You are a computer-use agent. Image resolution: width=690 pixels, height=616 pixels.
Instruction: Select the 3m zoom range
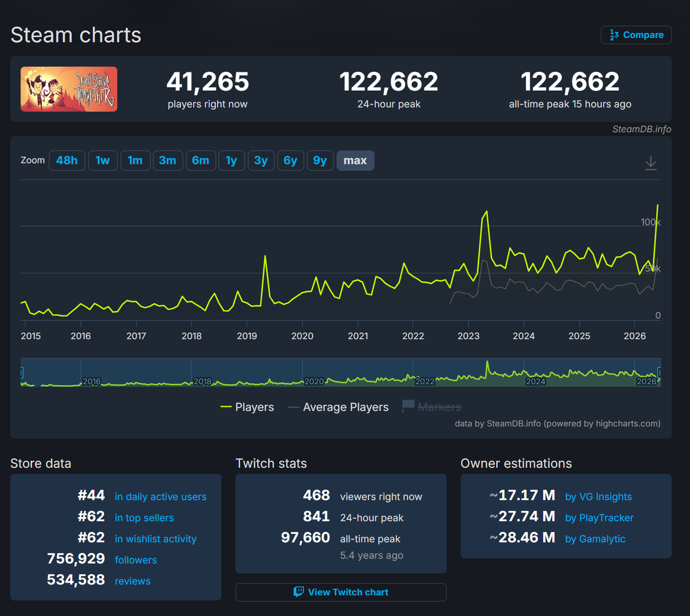pyautogui.click(x=167, y=160)
